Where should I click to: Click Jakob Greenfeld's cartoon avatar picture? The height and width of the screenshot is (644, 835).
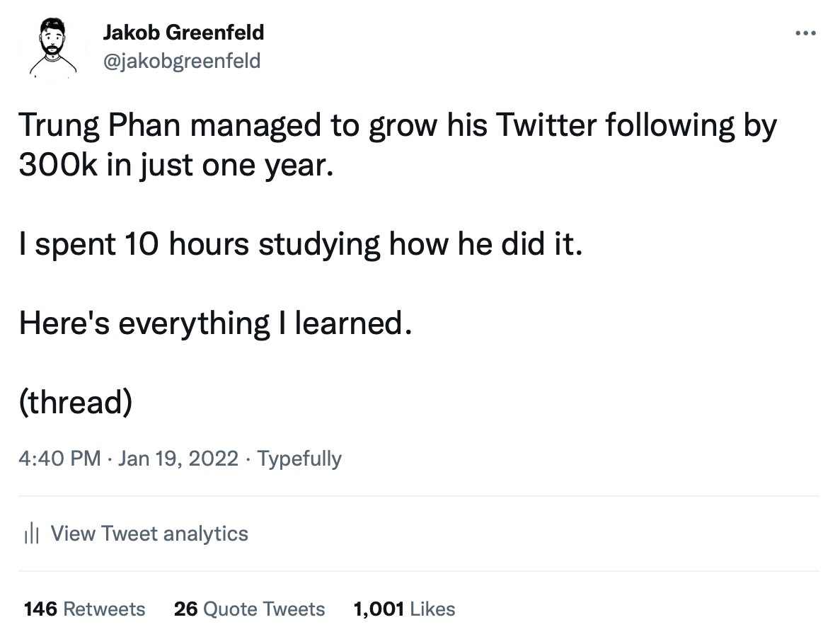click(53, 48)
